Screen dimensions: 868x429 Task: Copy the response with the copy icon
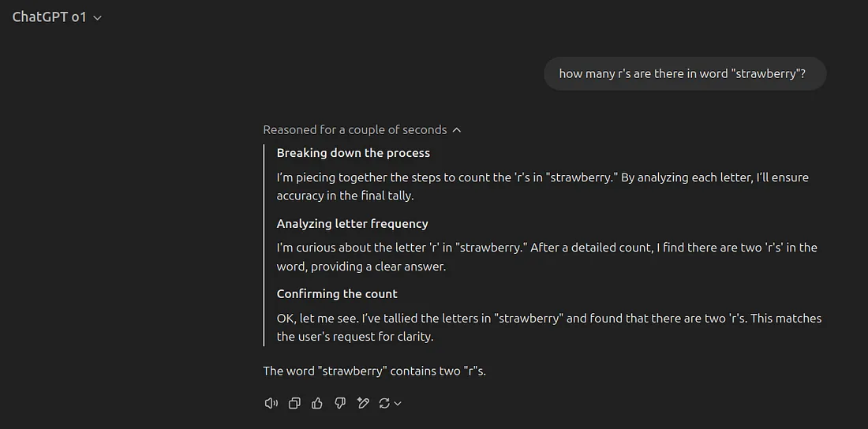(294, 403)
